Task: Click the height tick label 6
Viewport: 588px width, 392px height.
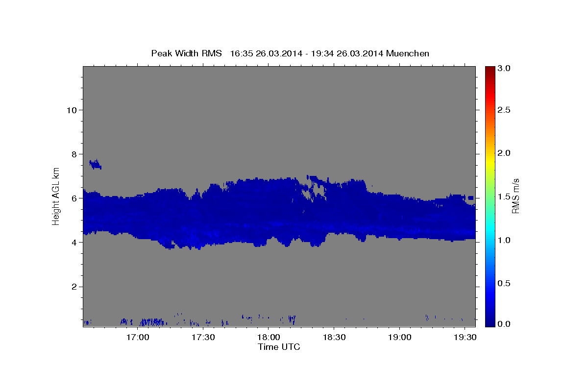Action: point(73,198)
